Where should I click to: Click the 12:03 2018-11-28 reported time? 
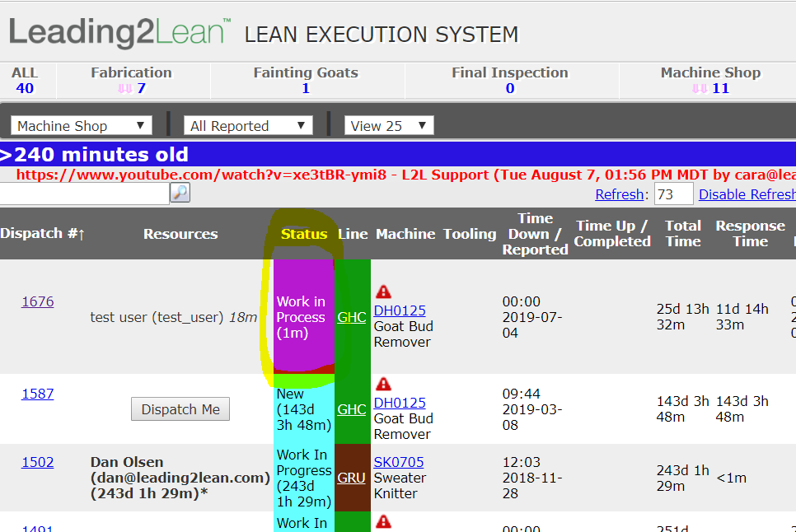pyautogui.click(x=532, y=478)
